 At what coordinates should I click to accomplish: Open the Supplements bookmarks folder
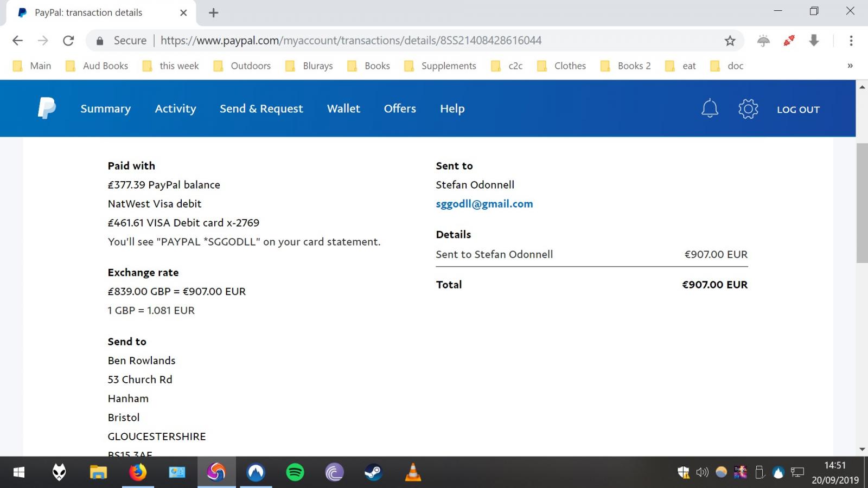(440, 66)
